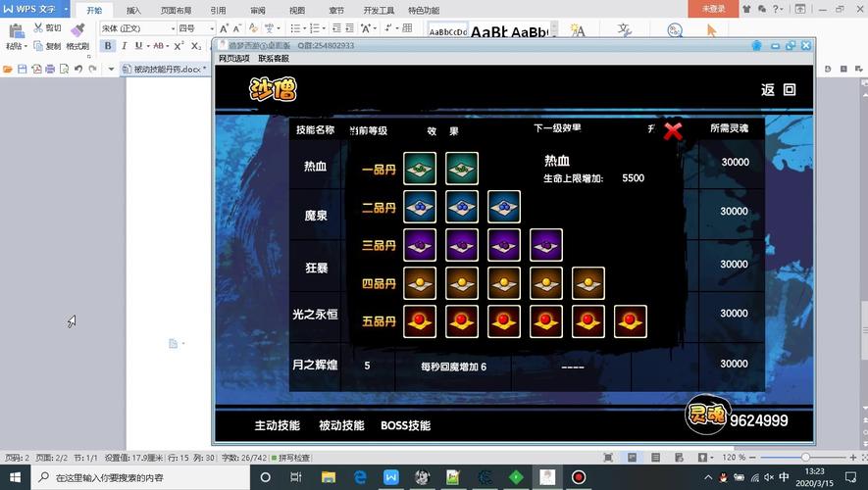Open the WPS 文字 application menu arrow
This screenshot has height=490, width=868.
[66, 9]
